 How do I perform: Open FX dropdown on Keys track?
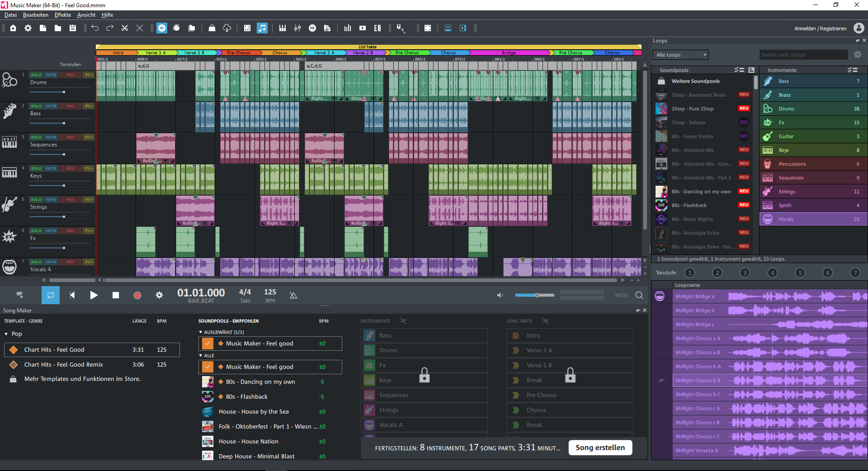pos(89,169)
